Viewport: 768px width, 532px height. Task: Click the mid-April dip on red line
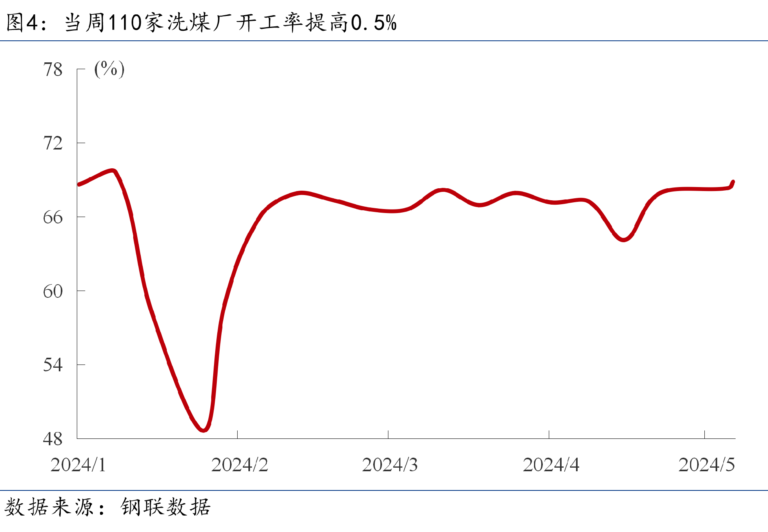(623, 239)
